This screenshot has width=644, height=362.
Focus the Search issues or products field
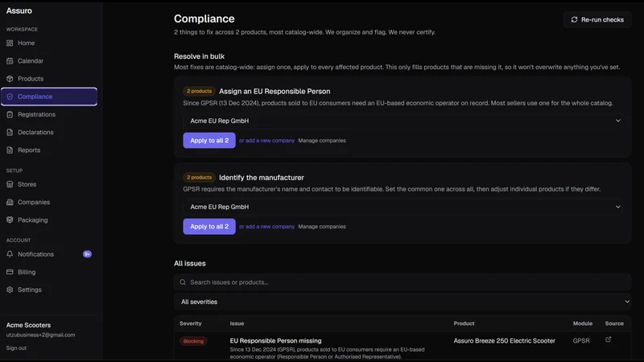point(402,282)
